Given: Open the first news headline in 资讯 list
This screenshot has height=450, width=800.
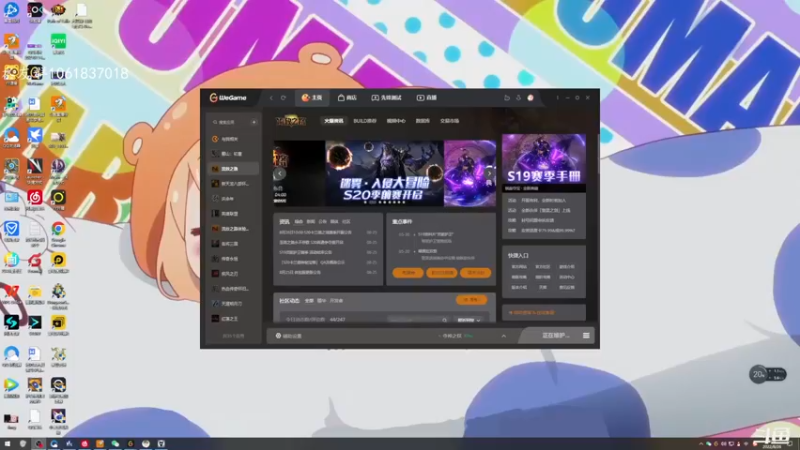Looking at the screenshot, I should pos(315,232).
